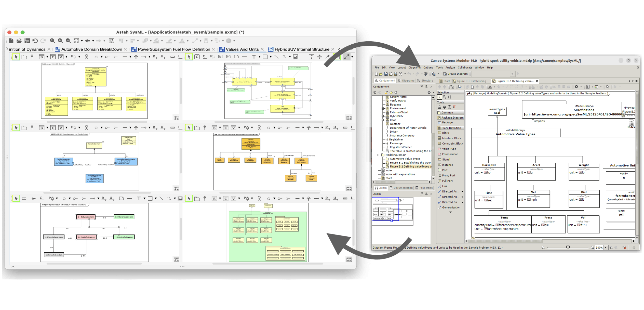Select the Actor stick-figure tool in top-left pane
644x310 pixels.
pos(87,57)
